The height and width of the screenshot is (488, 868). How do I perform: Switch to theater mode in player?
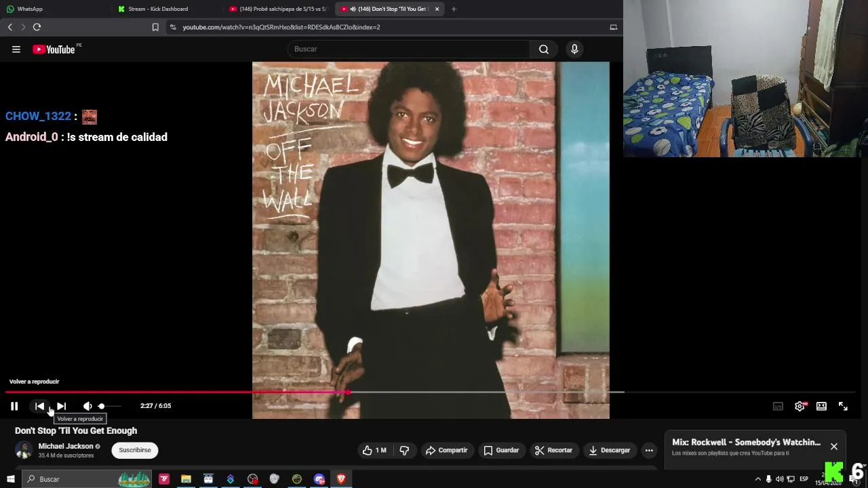(x=821, y=406)
